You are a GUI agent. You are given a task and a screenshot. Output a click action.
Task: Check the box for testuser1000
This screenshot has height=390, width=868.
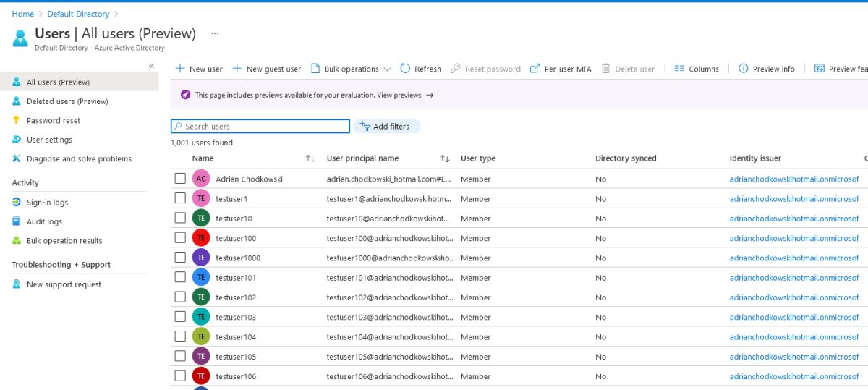(x=180, y=258)
